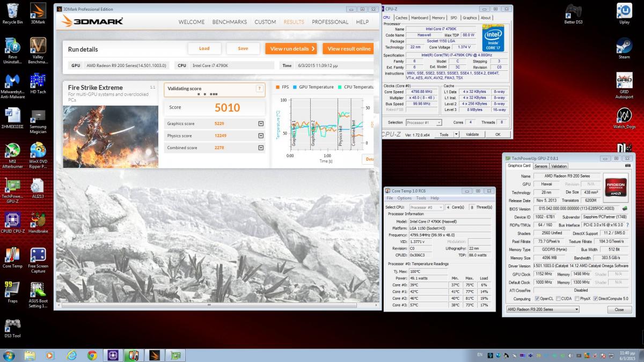
Task: Toggle the OpenCL checkbox in GPU-Z
Action: point(537,299)
